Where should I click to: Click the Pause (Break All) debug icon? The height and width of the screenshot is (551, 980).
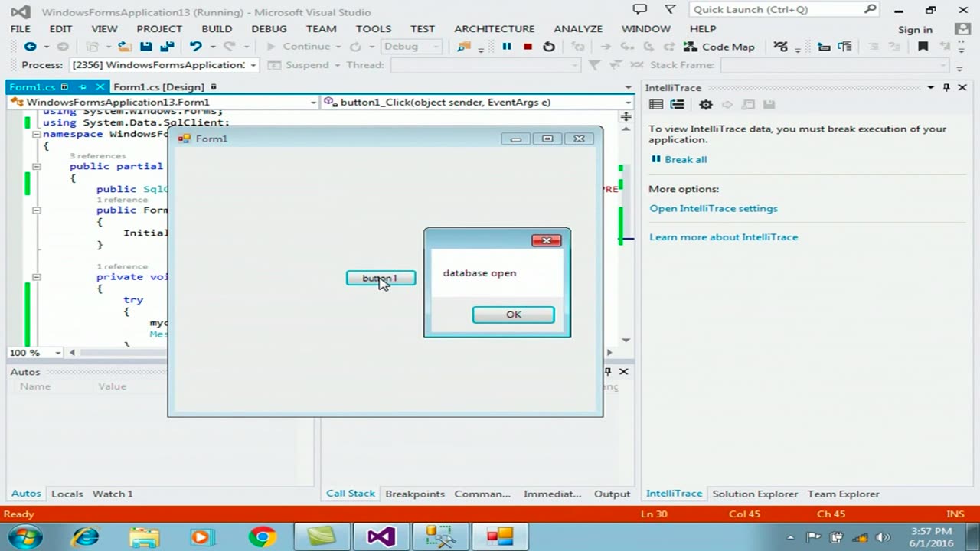click(507, 47)
